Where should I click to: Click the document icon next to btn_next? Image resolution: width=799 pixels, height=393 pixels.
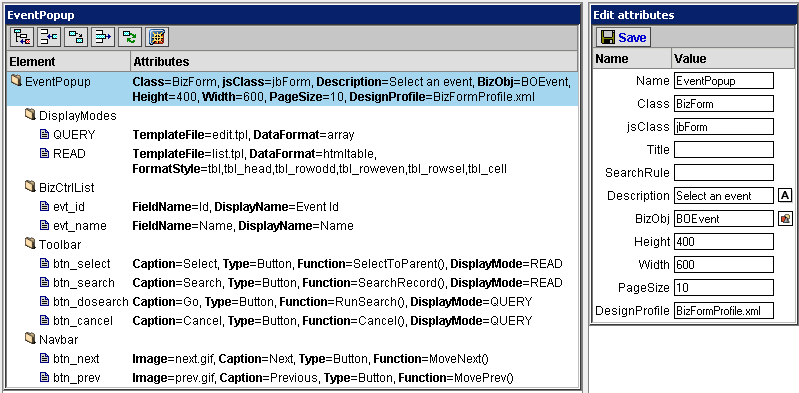point(44,359)
